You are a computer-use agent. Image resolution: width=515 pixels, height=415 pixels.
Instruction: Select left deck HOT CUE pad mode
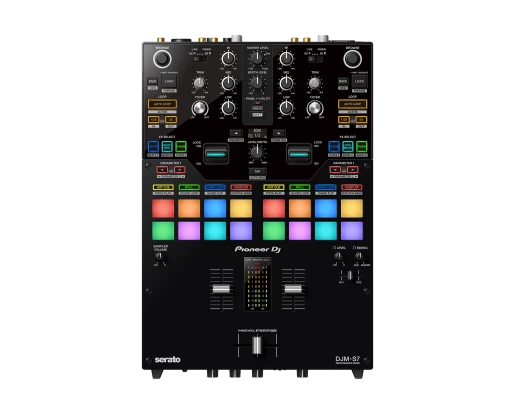point(163,187)
